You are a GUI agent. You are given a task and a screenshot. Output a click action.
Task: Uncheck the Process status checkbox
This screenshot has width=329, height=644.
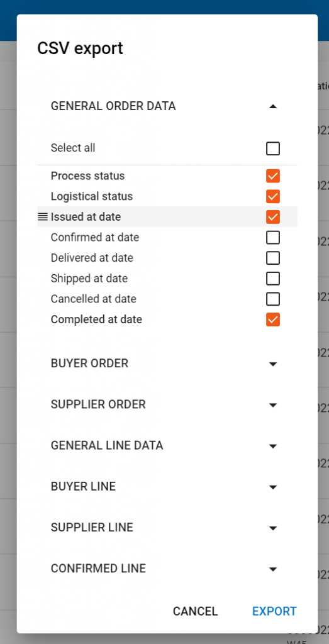(273, 176)
